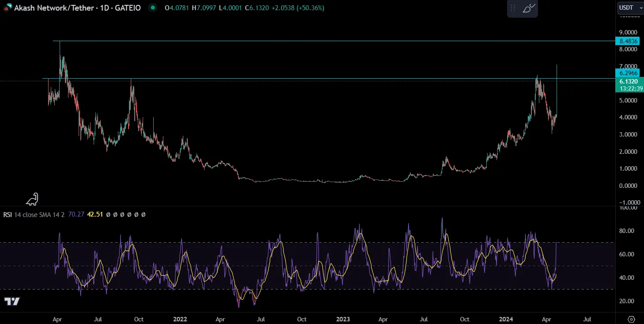Open the USDT currency dropdown
Viewport: 644px width, 324px height.
629,8
